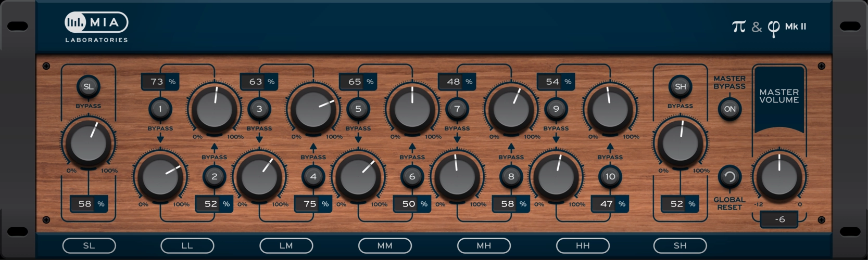Select the SL band tab
This screenshot has height=260, width=868.
pos(89,245)
